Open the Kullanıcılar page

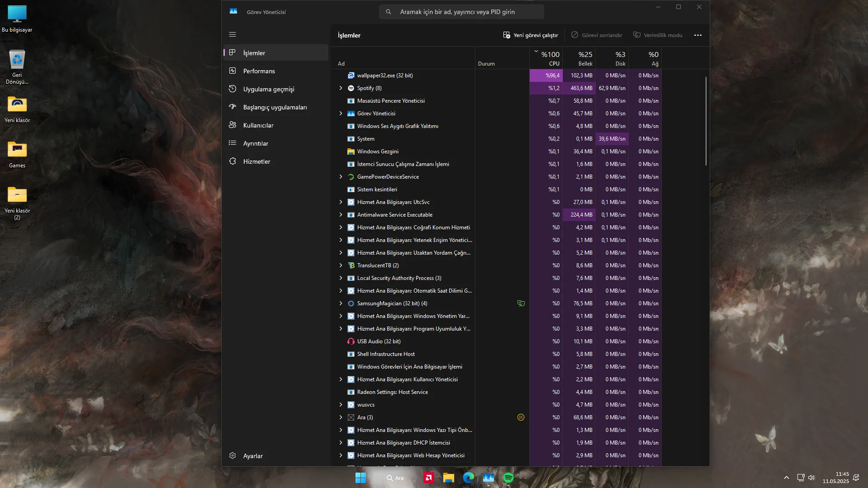(258, 125)
